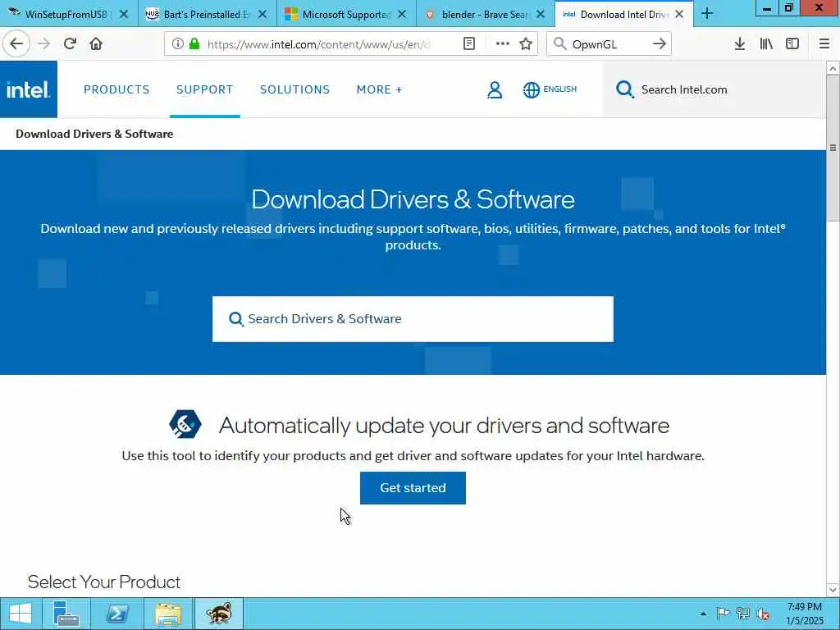The image size is (840, 630).
Task: Click the browser address bar URL
Action: pyautogui.click(x=318, y=44)
